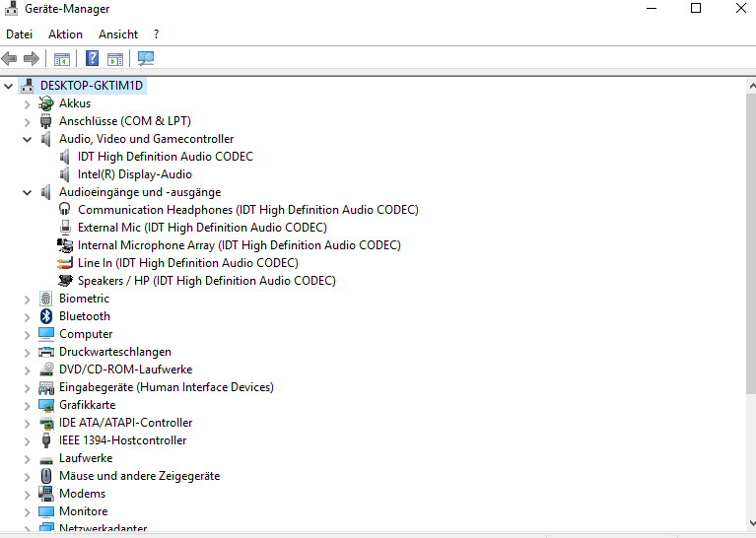Click the DVD/CD-ROM-Laufwerke disc icon
Screen dimensions: 756x538
[x=46, y=370]
